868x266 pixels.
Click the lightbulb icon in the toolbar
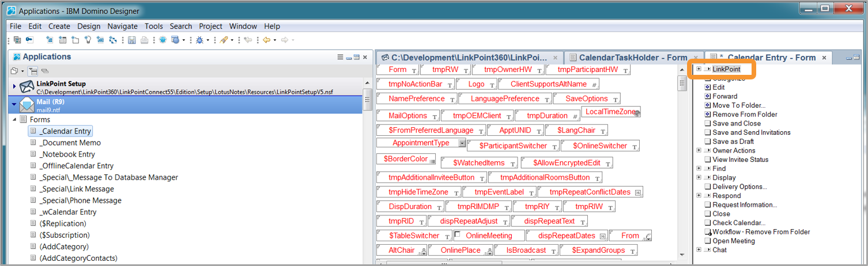[x=88, y=40]
